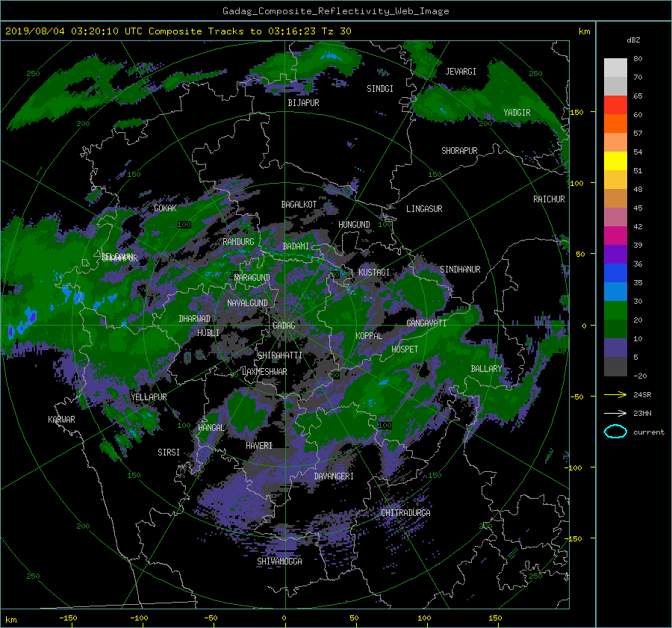
Task: Click the BADAMI city label
Action: [296, 246]
